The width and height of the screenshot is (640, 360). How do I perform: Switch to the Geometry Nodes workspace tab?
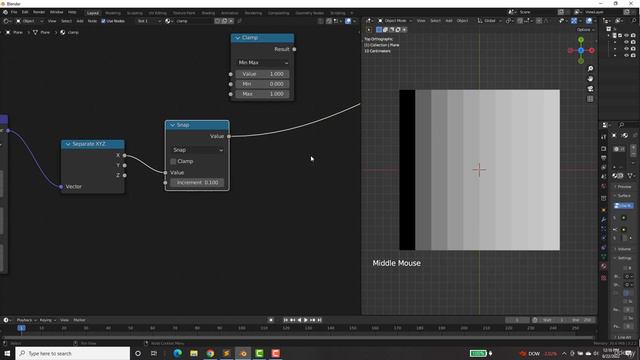point(309,13)
